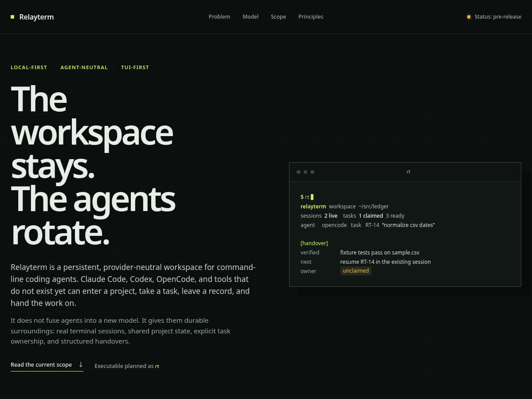Click the terminal title 'rt'
Screen dimensions: 532x399
pyautogui.click(x=408, y=172)
